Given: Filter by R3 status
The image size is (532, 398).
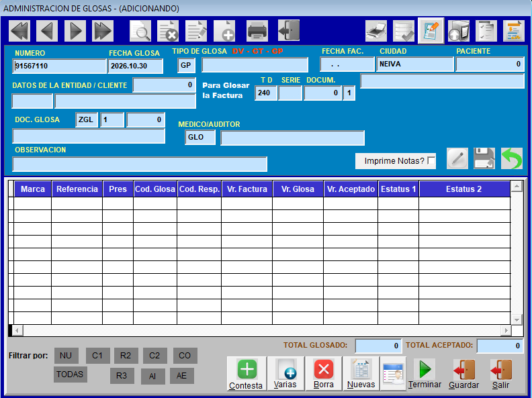Looking at the screenshot, I should point(122,376).
